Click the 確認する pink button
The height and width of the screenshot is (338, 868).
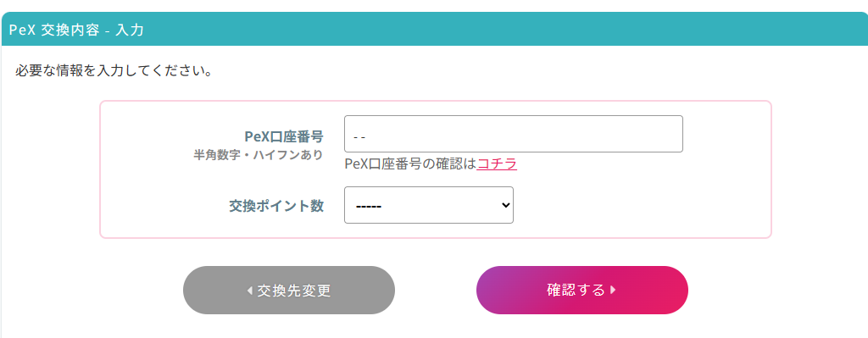[x=581, y=291]
